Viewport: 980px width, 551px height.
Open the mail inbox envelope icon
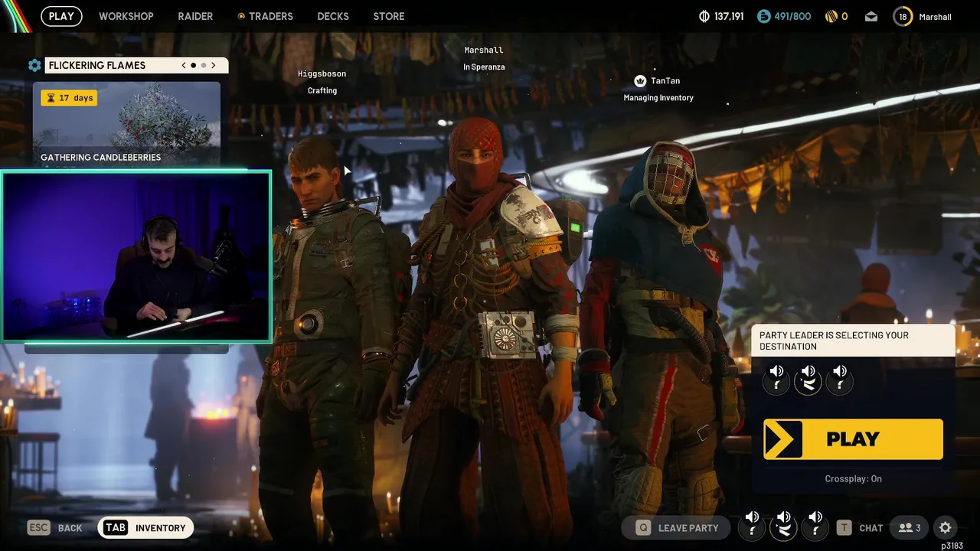pos(871,16)
